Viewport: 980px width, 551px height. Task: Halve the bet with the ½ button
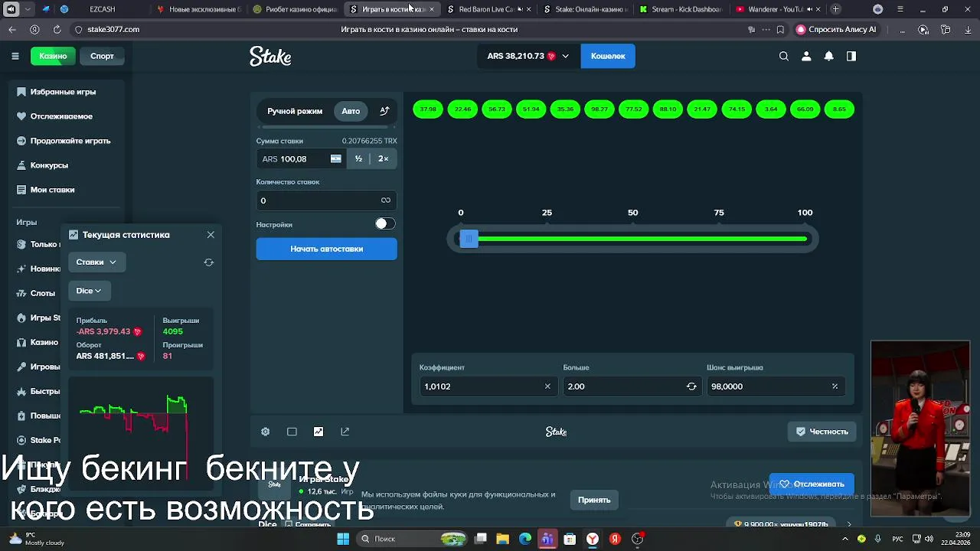tap(358, 158)
